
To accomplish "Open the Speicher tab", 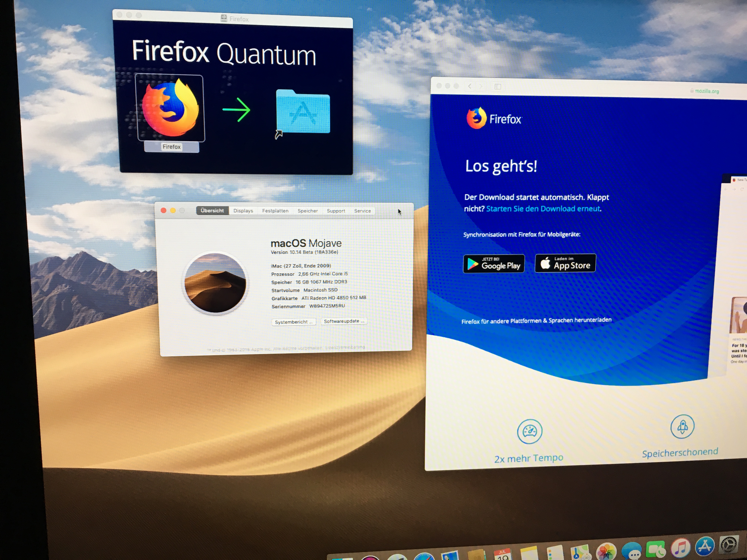I will (308, 211).
